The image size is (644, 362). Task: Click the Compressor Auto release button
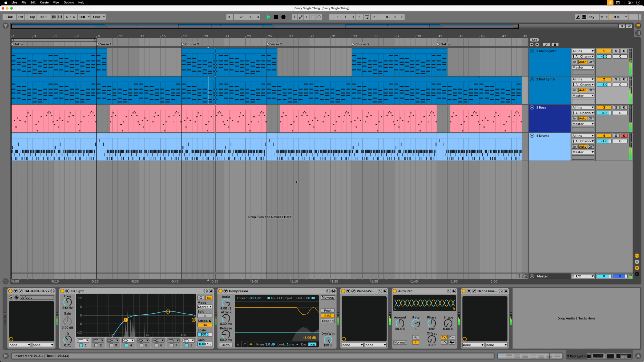(226, 345)
